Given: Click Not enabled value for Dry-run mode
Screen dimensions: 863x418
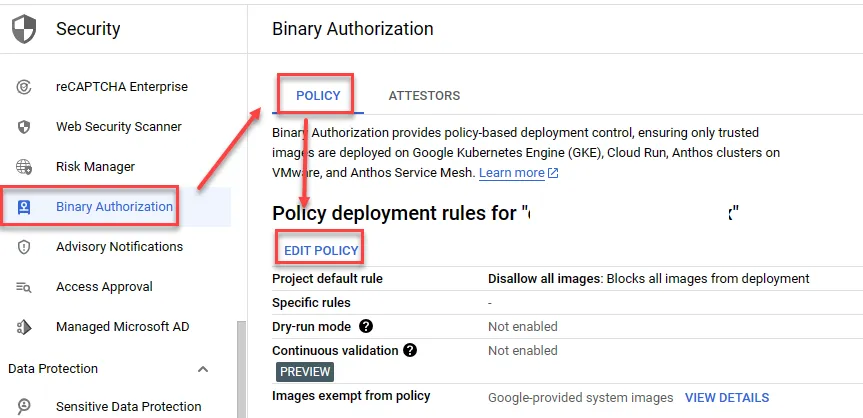Looking at the screenshot, I should [x=522, y=327].
